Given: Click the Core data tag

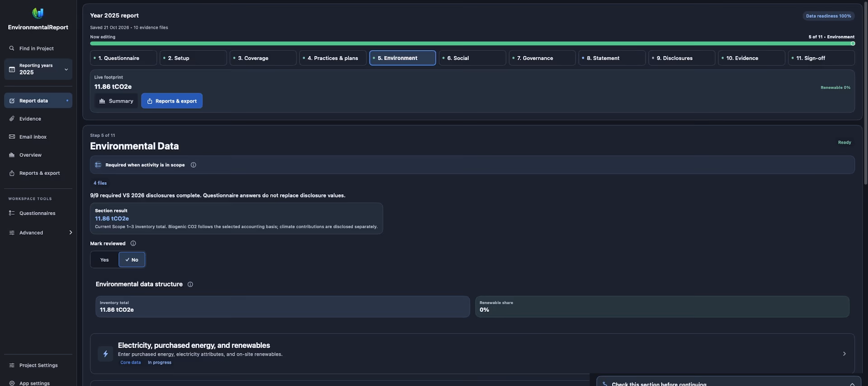Looking at the screenshot, I should coord(131,362).
